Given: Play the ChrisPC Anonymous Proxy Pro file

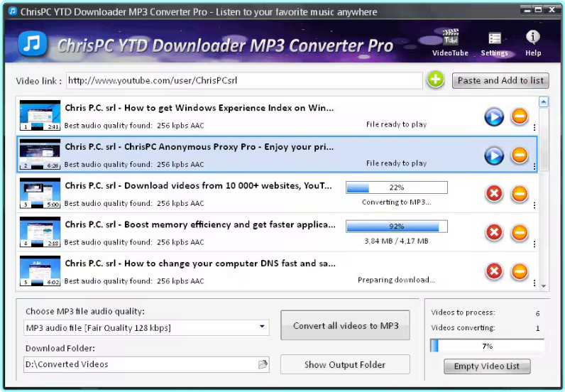Looking at the screenshot, I should [494, 156].
